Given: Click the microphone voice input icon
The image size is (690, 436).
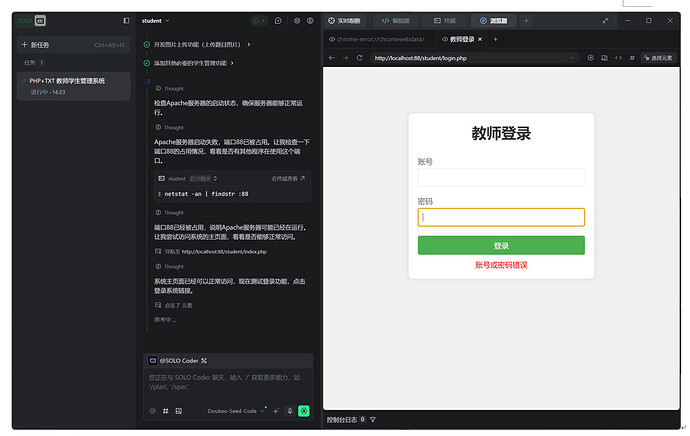Looking at the screenshot, I should click(290, 411).
